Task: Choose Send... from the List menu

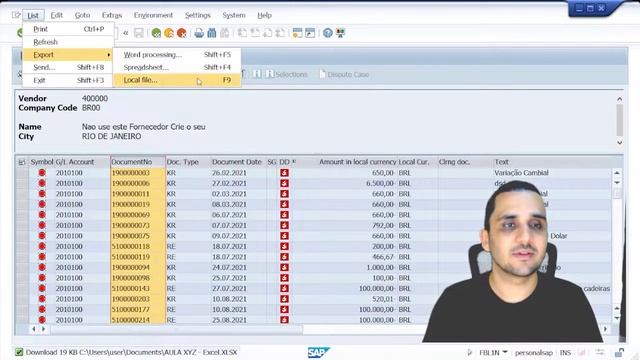Action: (68, 67)
